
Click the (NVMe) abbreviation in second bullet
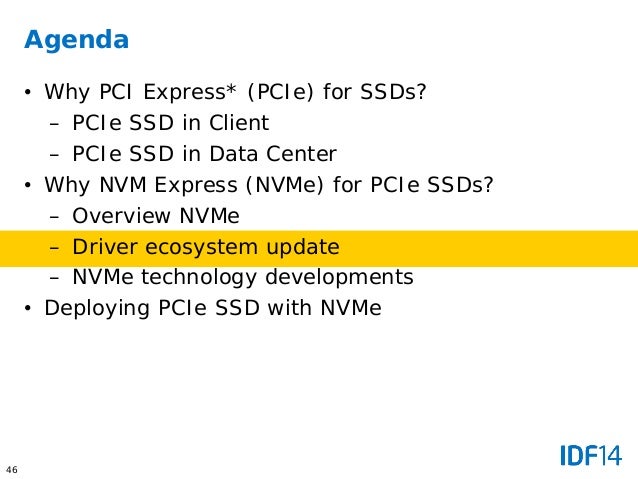tap(284, 185)
